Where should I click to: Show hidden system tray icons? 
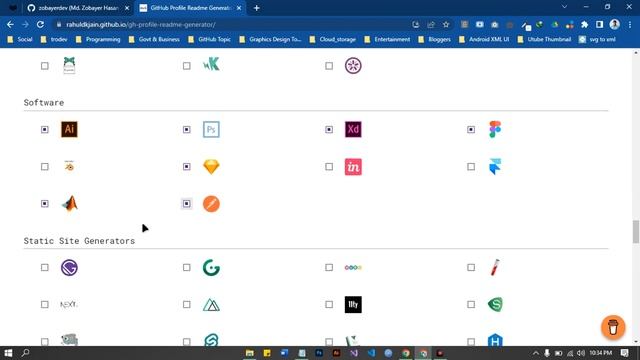pos(536,353)
